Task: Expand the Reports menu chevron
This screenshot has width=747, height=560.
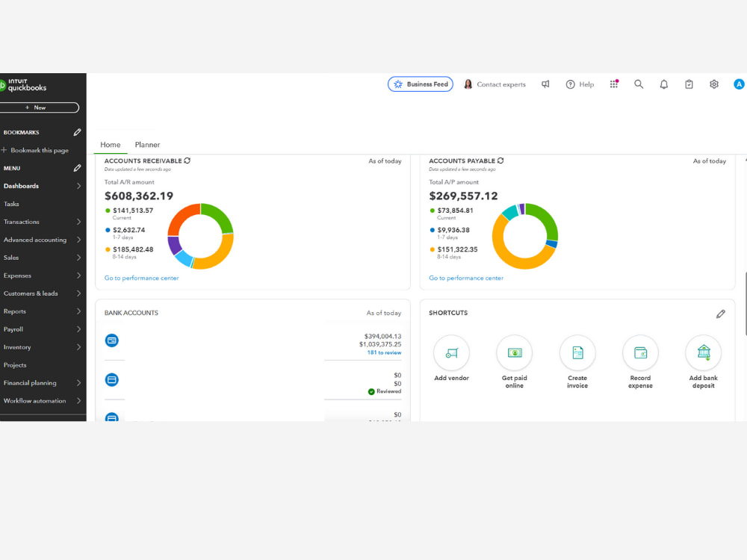Action: click(78, 311)
